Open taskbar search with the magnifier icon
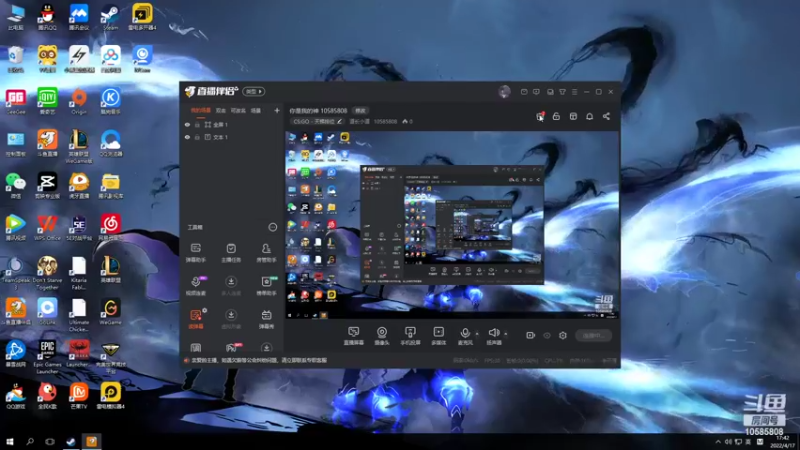The image size is (800, 450). coord(30,442)
